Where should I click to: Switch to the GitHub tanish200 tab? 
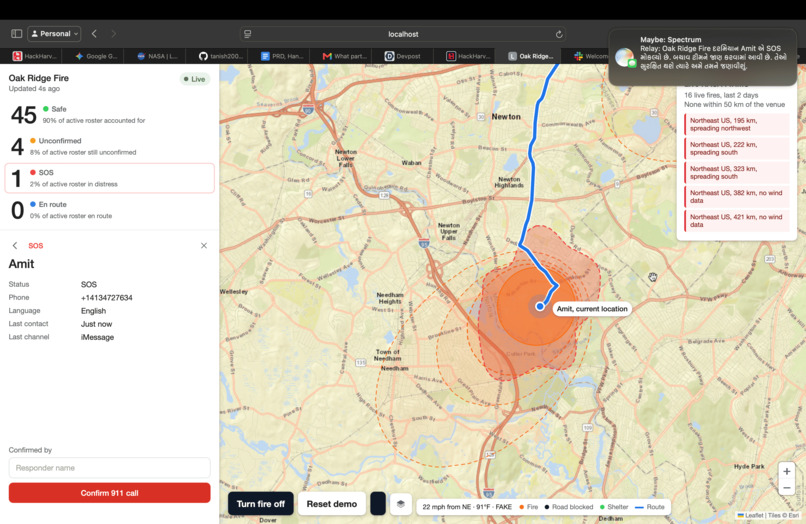pyautogui.click(x=221, y=56)
